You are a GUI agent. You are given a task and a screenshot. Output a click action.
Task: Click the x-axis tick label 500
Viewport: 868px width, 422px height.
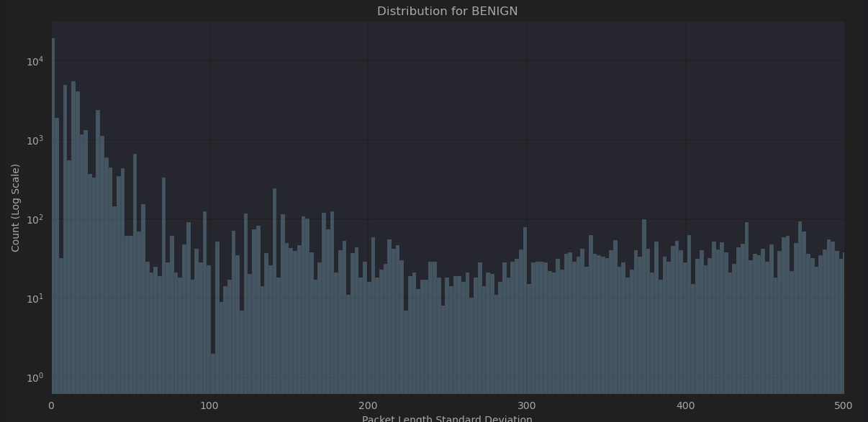click(844, 405)
